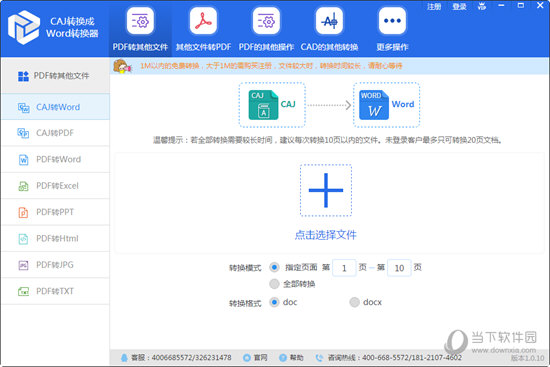The image size is (550, 367).
Task: Click the cartoon mascot notice icon
Action: click(x=122, y=66)
